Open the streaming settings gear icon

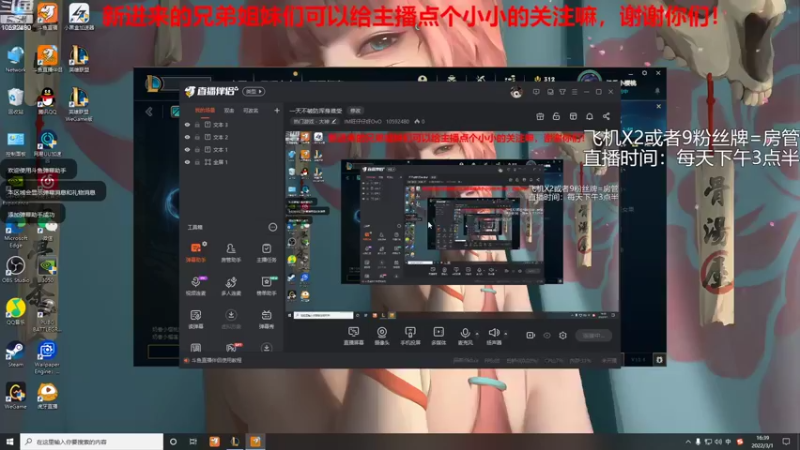(563, 335)
